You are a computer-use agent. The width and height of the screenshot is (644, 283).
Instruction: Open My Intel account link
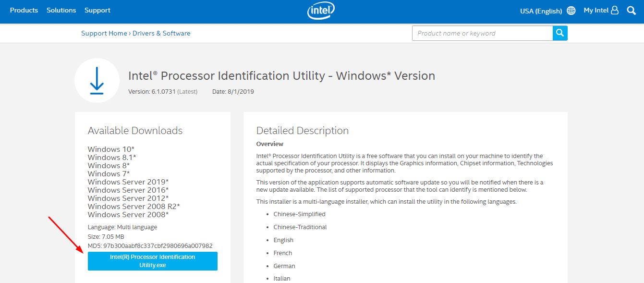[x=596, y=10]
